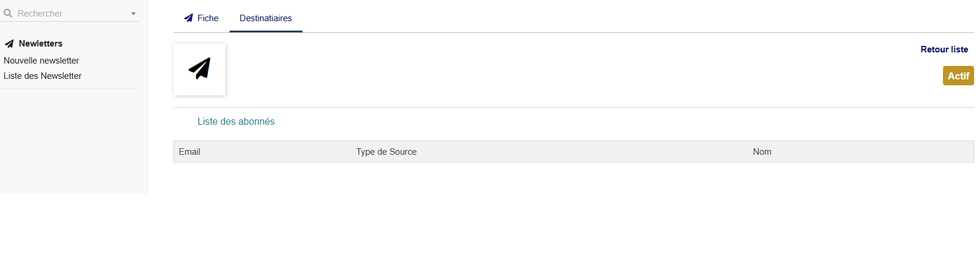
Task: Select the Newletters menu heading text
Action: (x=41, y=44)
